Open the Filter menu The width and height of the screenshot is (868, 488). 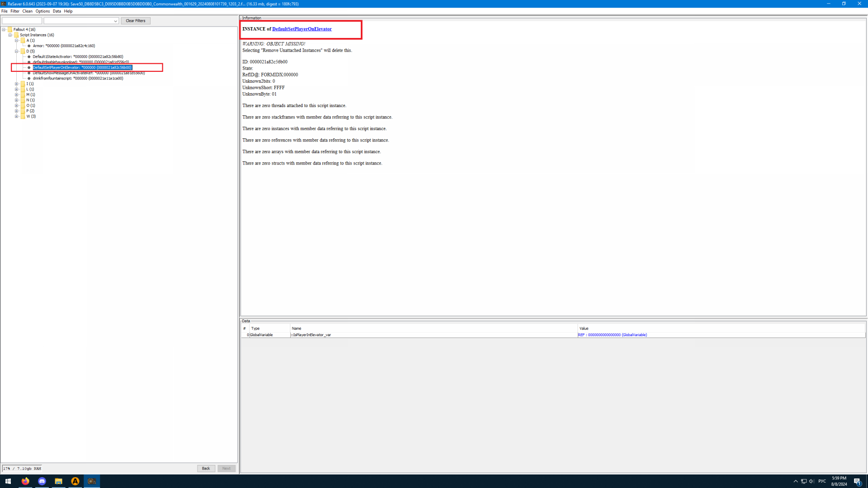pyautogui.click(x=15, y=11)
